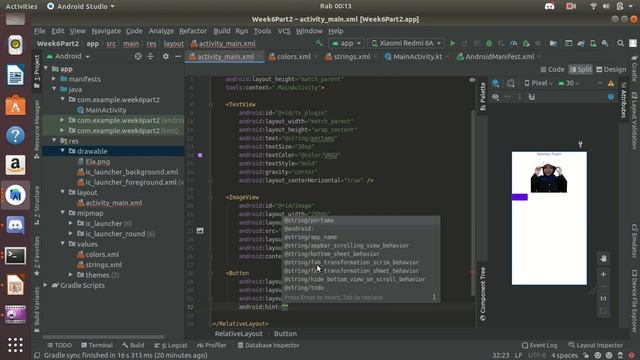The height and width of the screenshot is (360, 640).
Task: Switch editor to Code view
Action: pyautogui.click(x=552, y=69)
